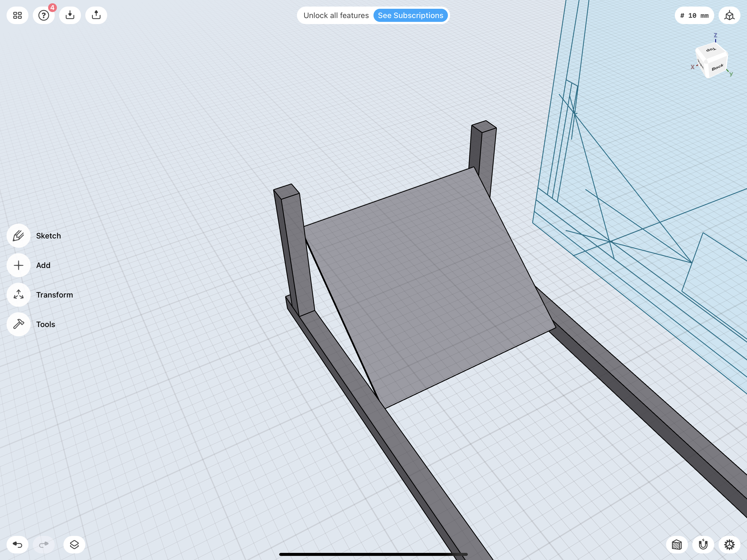The image size is (747, 560).
Task: Open the 10 mm grid size setting
Action: [x=694, y=15]
